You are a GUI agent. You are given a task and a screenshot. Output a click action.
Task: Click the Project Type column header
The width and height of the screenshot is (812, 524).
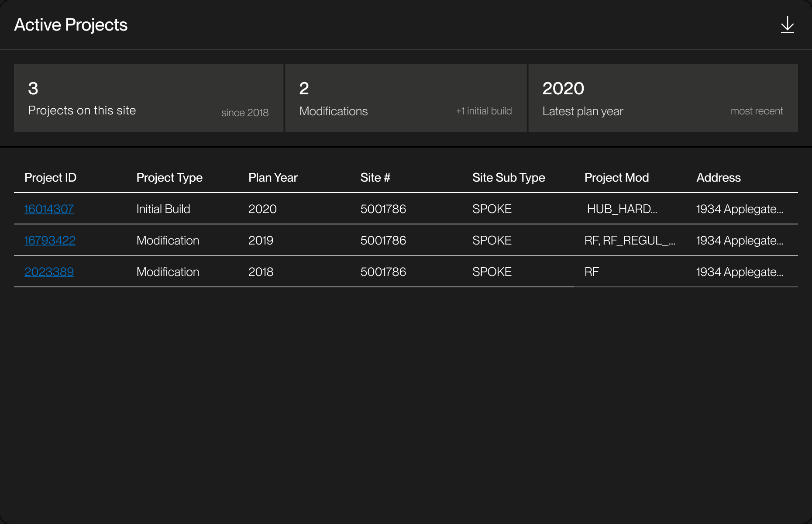pos(169,177)
